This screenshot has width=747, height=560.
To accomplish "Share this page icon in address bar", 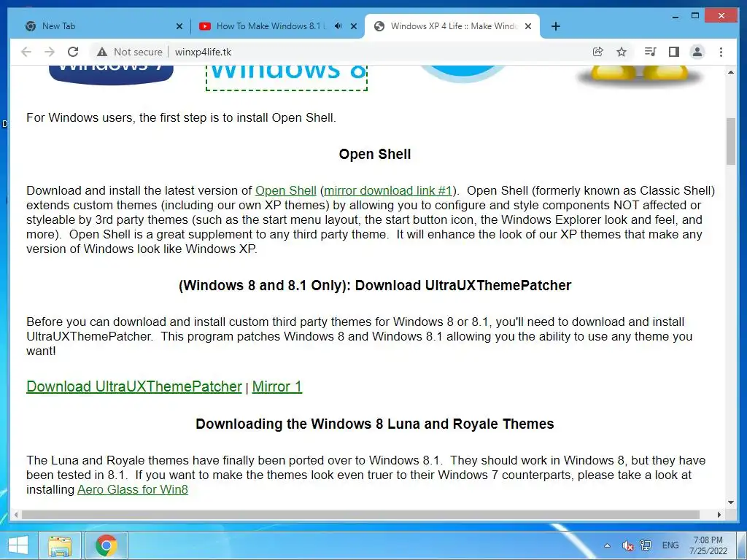I will (597, 52).
